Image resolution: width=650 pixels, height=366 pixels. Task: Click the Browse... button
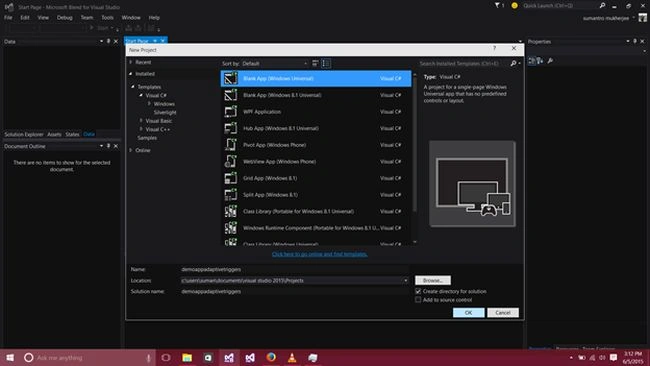point(433,281)
